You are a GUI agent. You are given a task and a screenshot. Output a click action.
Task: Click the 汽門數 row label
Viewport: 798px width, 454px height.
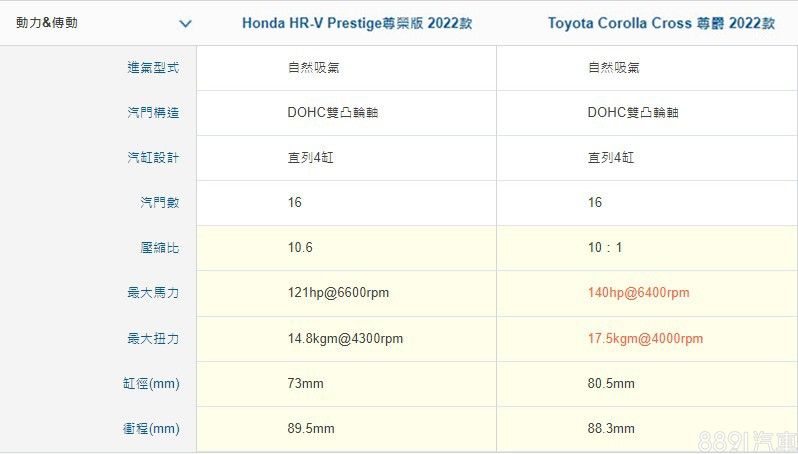pos(159,203)
